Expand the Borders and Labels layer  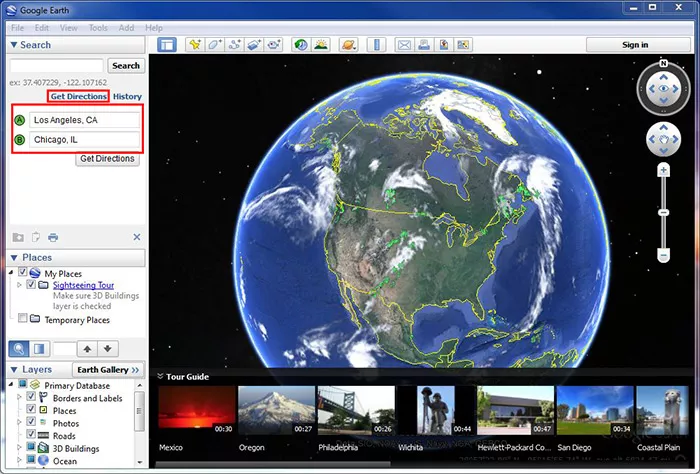(19, 396)
